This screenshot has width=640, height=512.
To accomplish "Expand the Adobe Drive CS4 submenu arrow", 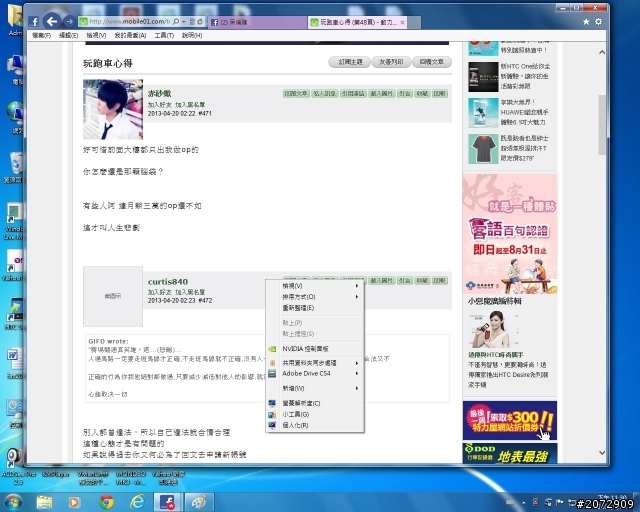I will click(x=357, y=374).
